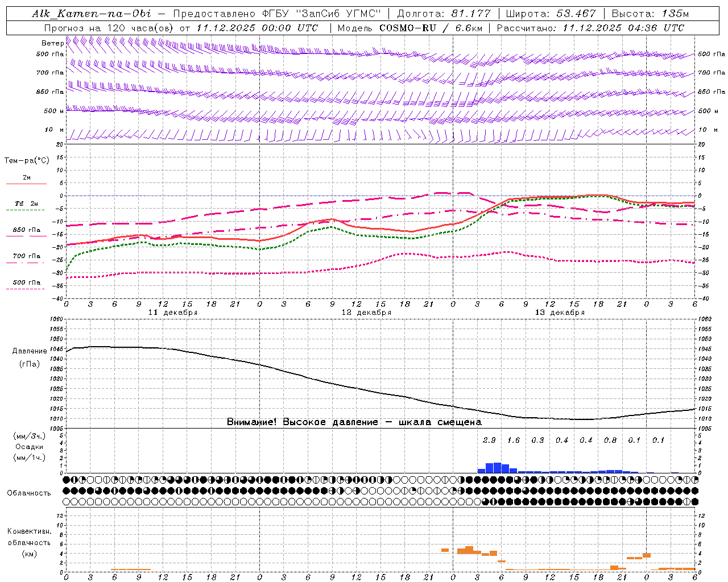
Task: Select the text Широта: 53.467
Action: click(x=551, y=14)
